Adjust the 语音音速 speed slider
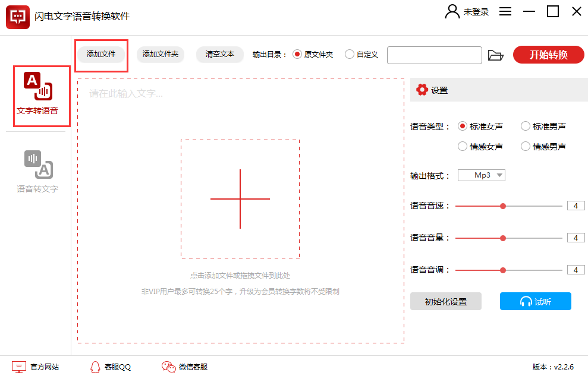 point(503,206)
